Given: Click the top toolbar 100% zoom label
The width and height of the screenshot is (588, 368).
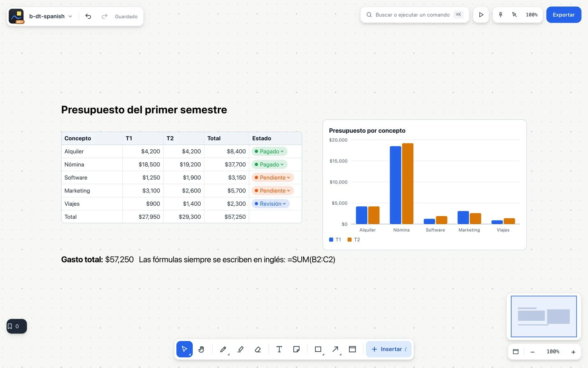Looking at the screenshot, I should (x=532, y=15).
